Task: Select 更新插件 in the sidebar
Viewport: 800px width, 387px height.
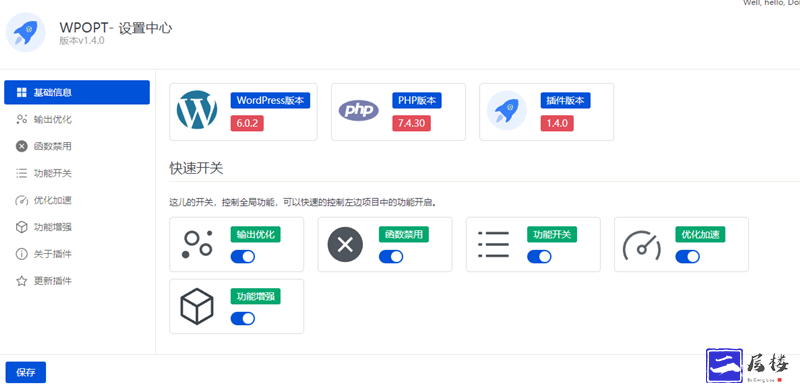Action: click(77, 281)
